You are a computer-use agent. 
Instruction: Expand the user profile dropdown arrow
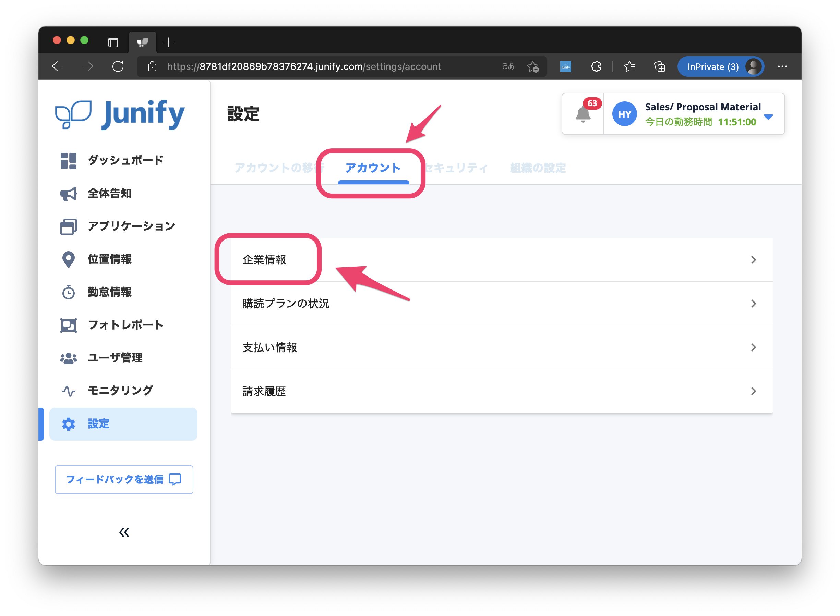click(x=768, y=117)
